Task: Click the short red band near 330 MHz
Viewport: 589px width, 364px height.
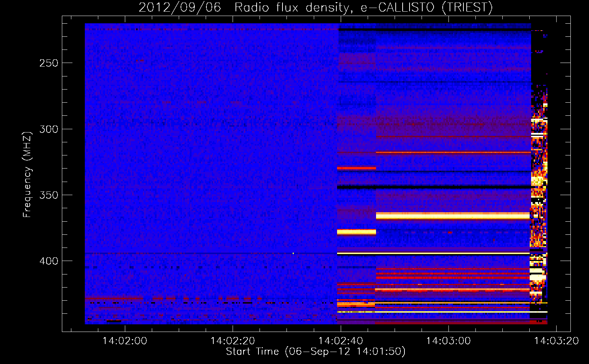Action: point(356,168)
